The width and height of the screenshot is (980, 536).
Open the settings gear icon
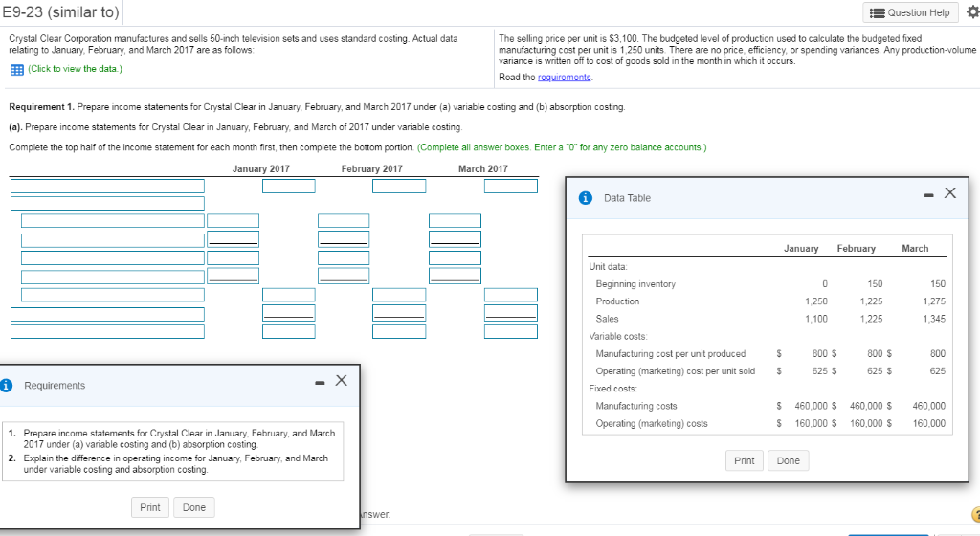point(972,11)
